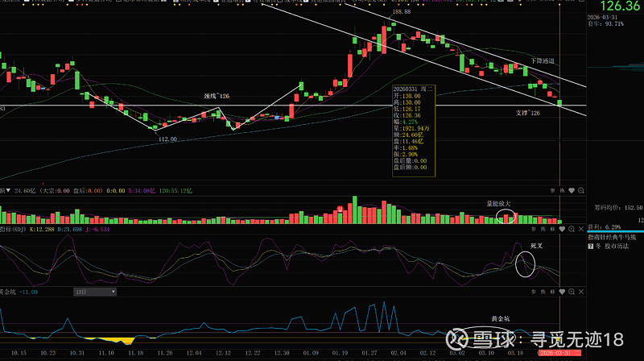644x361 pixels.
Task: Move the KDJ panel (移)
Action: coord(552,229)
